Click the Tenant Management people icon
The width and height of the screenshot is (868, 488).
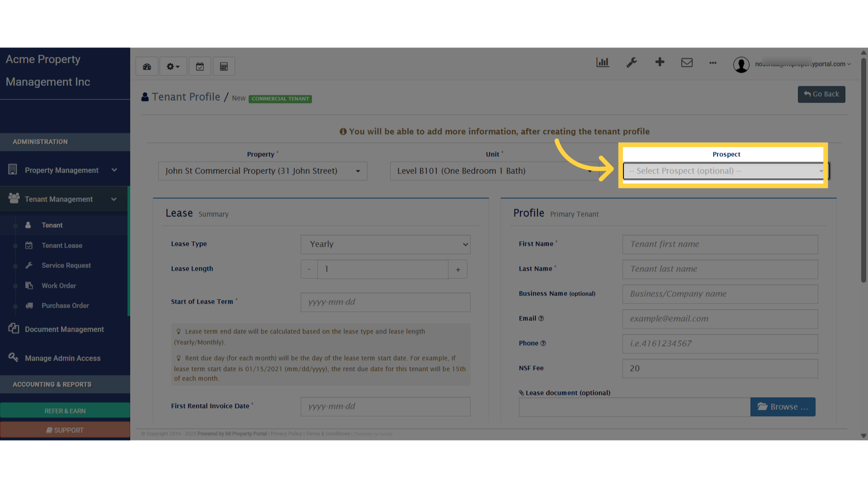(x=14, y=198)
